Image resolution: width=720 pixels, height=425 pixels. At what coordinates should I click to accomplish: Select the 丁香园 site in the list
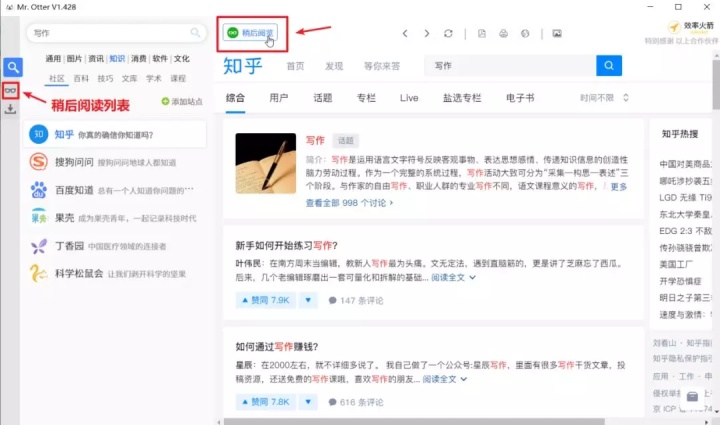(x=115, y=246)
